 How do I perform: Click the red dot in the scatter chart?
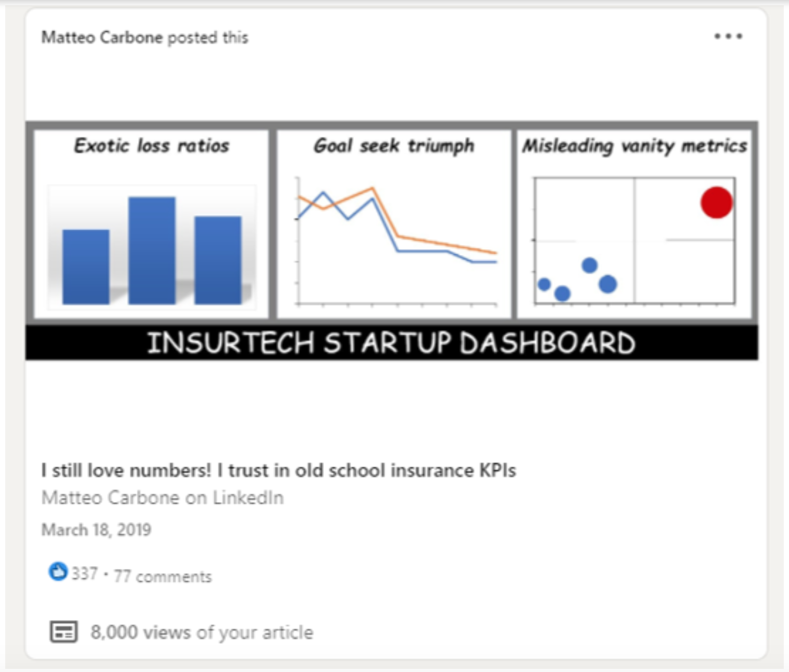point(716,203)
